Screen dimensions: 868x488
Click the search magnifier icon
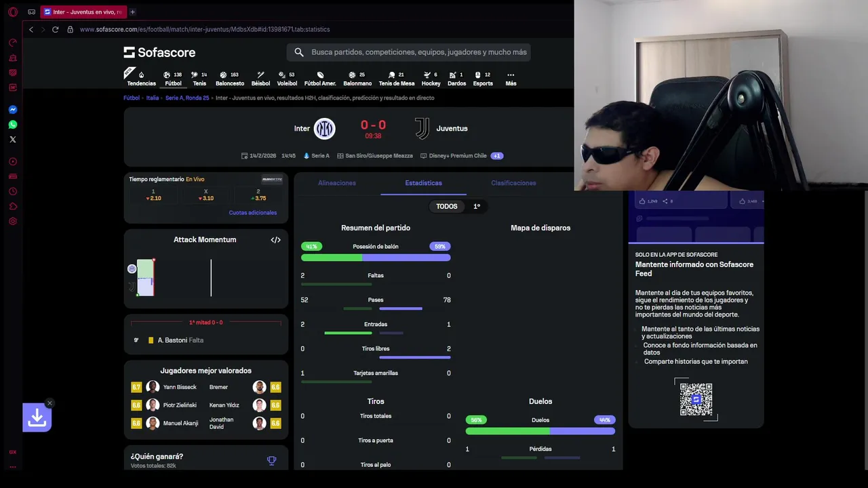coord(299,52)
